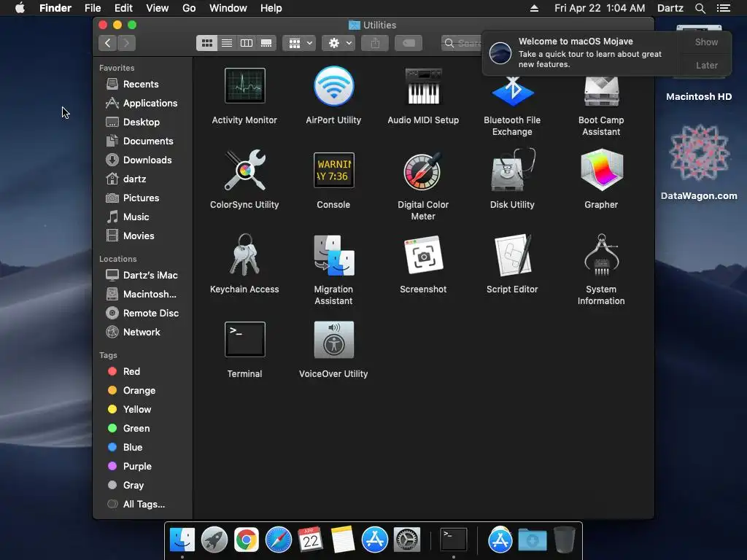Open the Action gear dropdown menu

click(338, 43)
